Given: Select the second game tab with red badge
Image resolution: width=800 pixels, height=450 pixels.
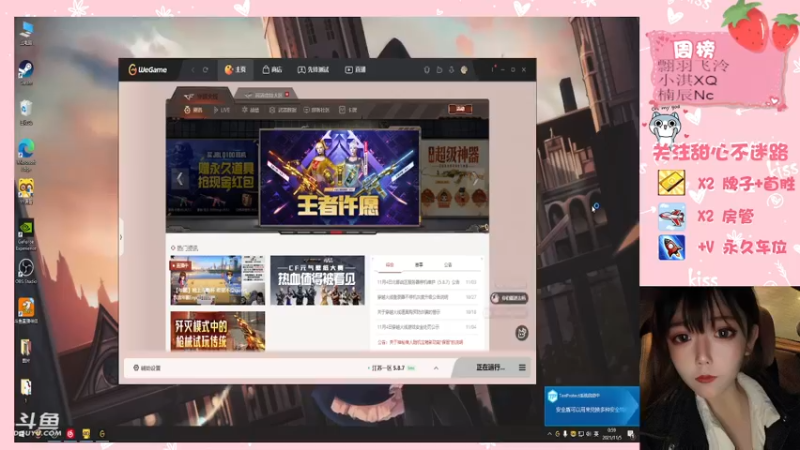Looking at the screenshot, I should (x=266, y=95).
